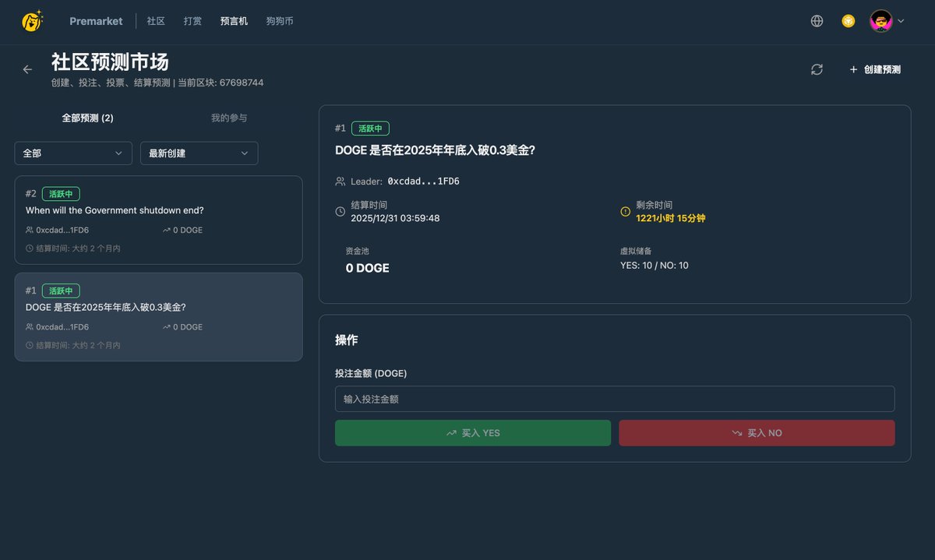This screenshot has width=935, height=560.
Task: Refresh the prediction market list
Action: point(817,69)
